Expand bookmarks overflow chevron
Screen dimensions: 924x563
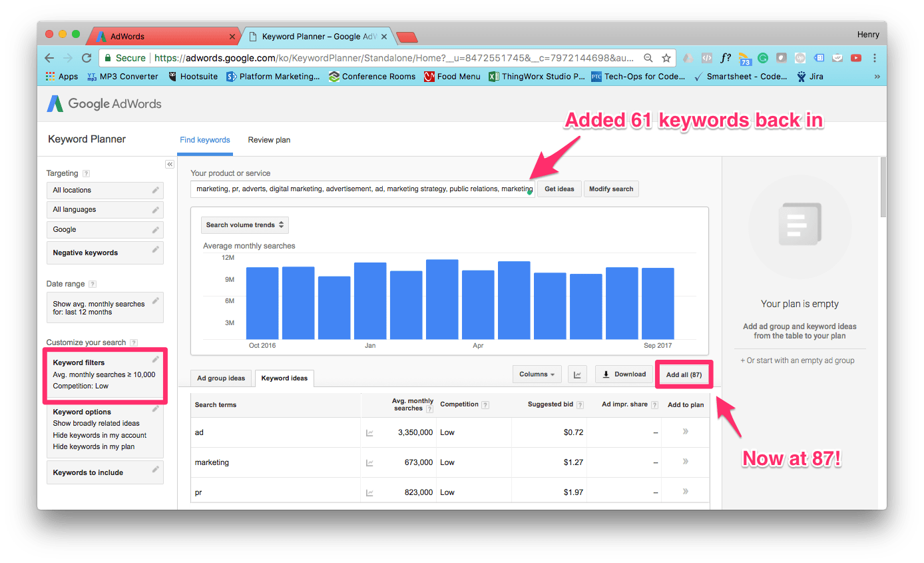(x=877, y=77)
